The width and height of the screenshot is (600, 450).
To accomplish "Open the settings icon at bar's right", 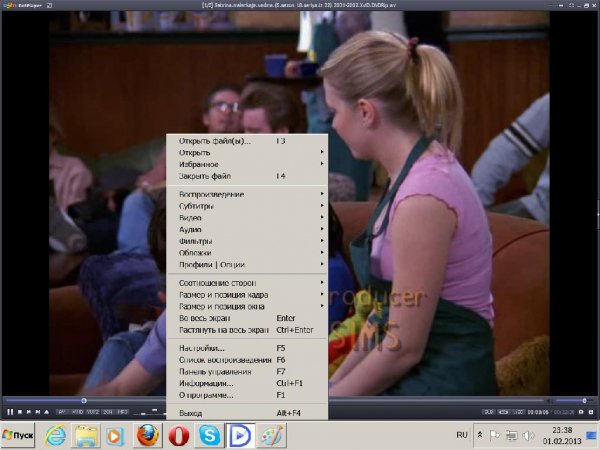I will pyautogui.click(x=581, y=412).
